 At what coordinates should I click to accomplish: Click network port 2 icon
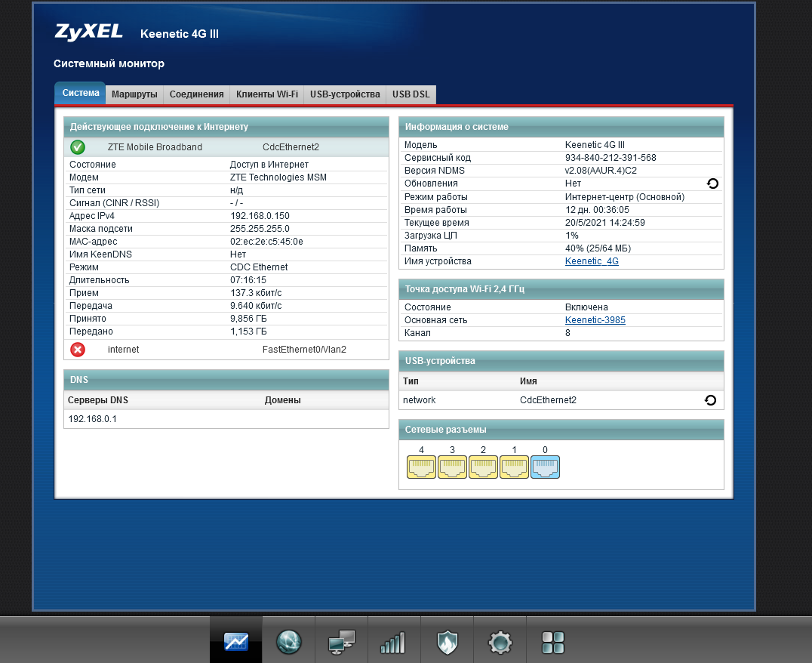(x=483, y=467)
